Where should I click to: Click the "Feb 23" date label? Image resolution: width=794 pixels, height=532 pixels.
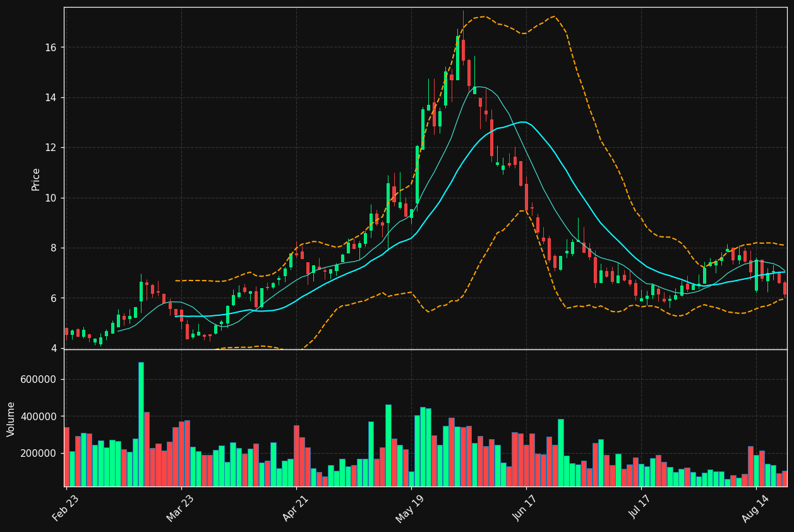66,508
